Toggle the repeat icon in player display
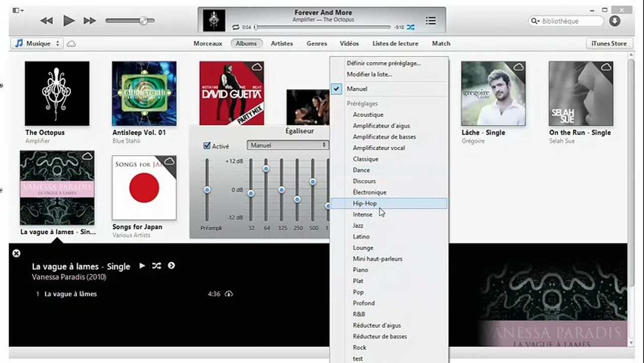This screenshot has height=363, width=644. (236, 27)
